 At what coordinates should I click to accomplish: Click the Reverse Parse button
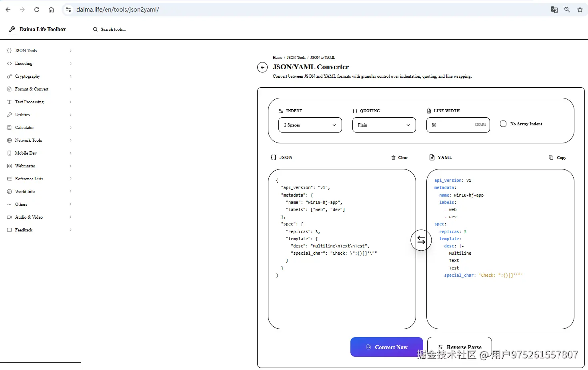click(x=460, y=347)
